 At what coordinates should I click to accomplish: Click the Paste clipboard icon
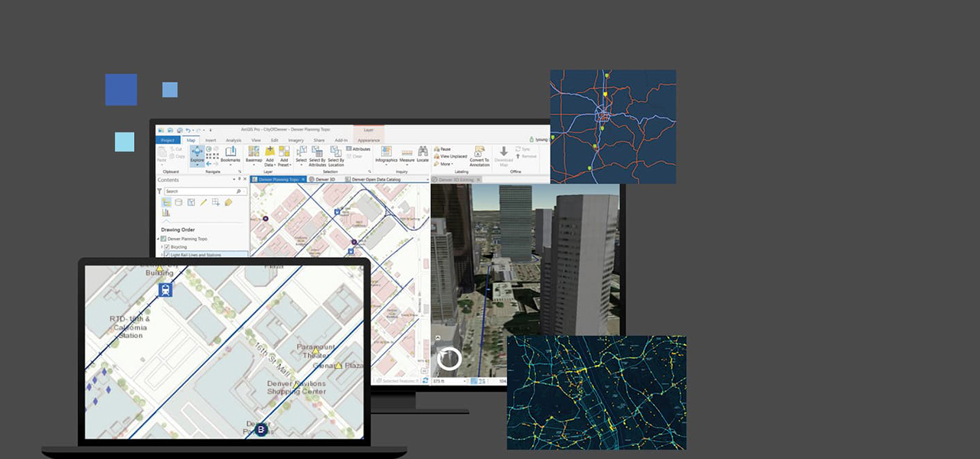tap(162, 153)
